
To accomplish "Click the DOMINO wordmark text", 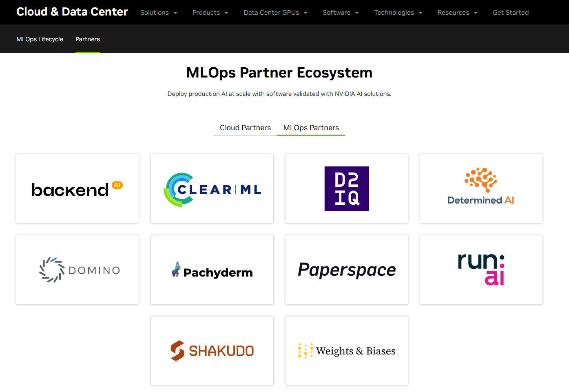I will (x=95, y=270).
